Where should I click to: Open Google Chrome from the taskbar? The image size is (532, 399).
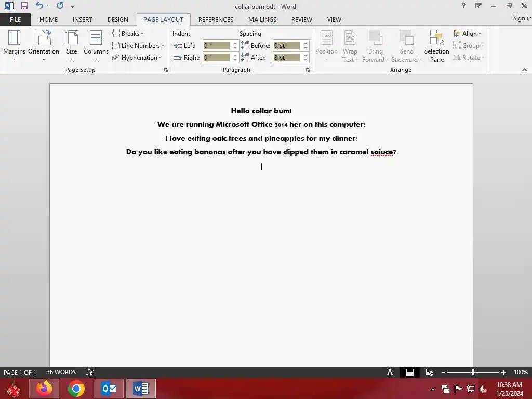tap(76, 389)
